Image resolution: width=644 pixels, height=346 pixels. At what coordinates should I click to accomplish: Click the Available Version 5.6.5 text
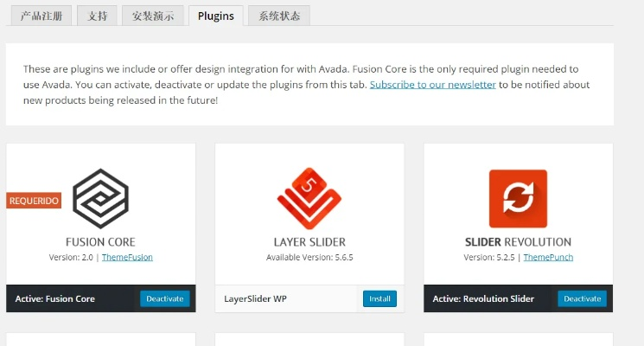click(309, 257)
